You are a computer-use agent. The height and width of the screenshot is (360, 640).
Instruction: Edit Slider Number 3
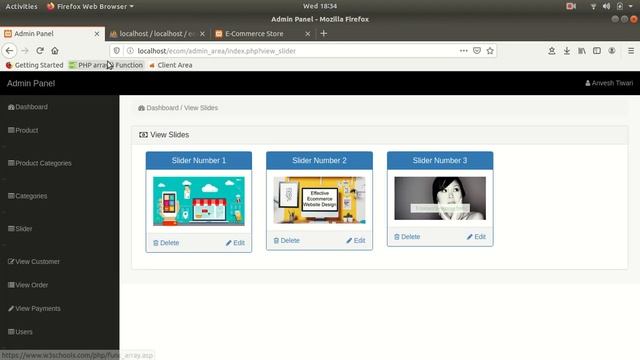[476, 237]
